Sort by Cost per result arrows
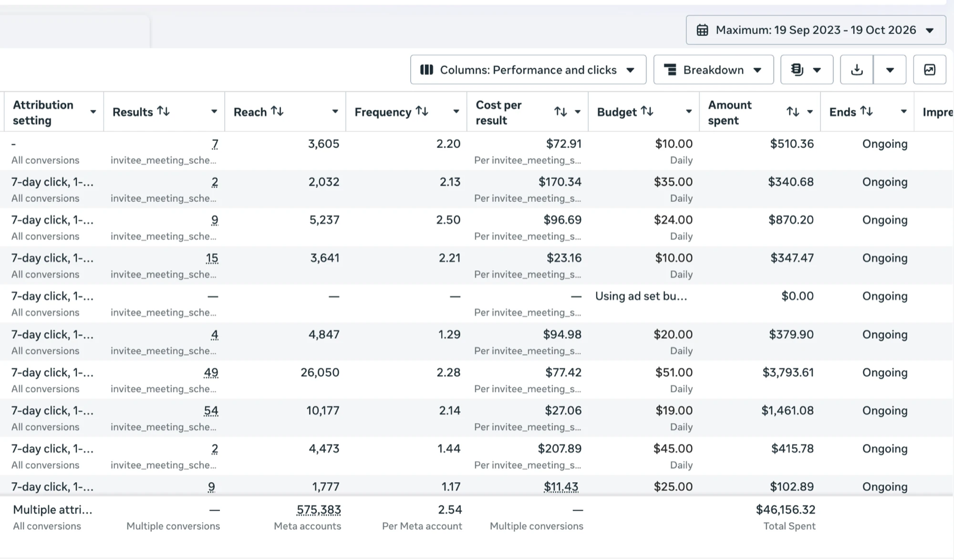Viewport: 954px width, 560px height. [560, 112]
